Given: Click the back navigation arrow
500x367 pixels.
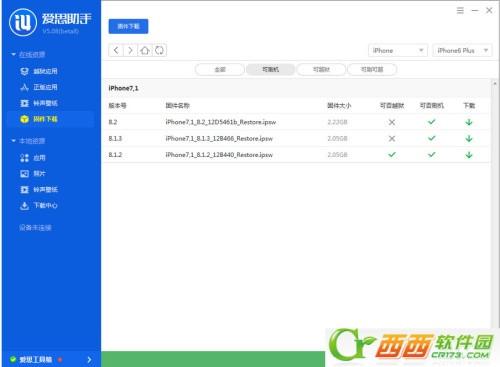Looking at the screenshot, I should click(x=116, y=50).
